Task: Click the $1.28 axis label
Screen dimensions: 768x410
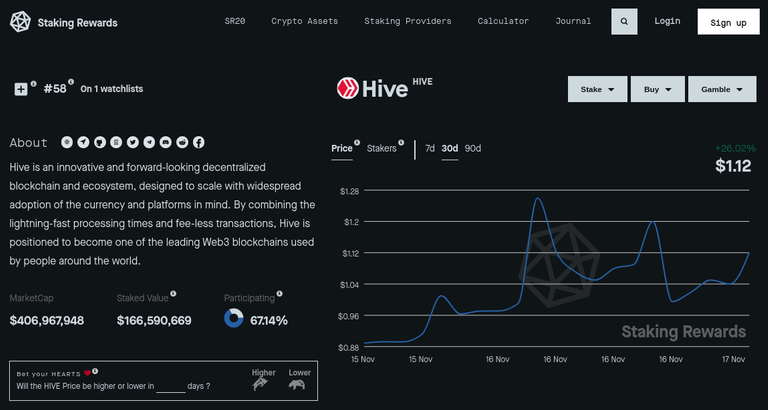Action: point(350,191)
